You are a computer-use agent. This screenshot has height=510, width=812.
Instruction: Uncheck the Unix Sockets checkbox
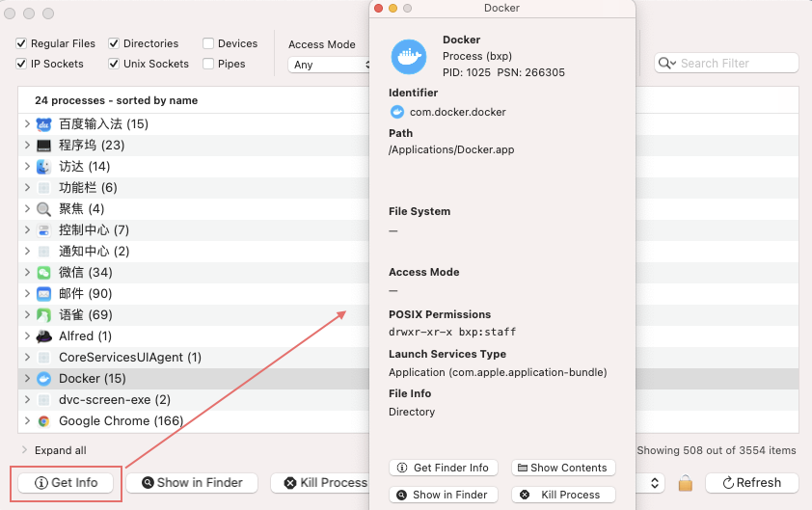[x=114, y=64]
